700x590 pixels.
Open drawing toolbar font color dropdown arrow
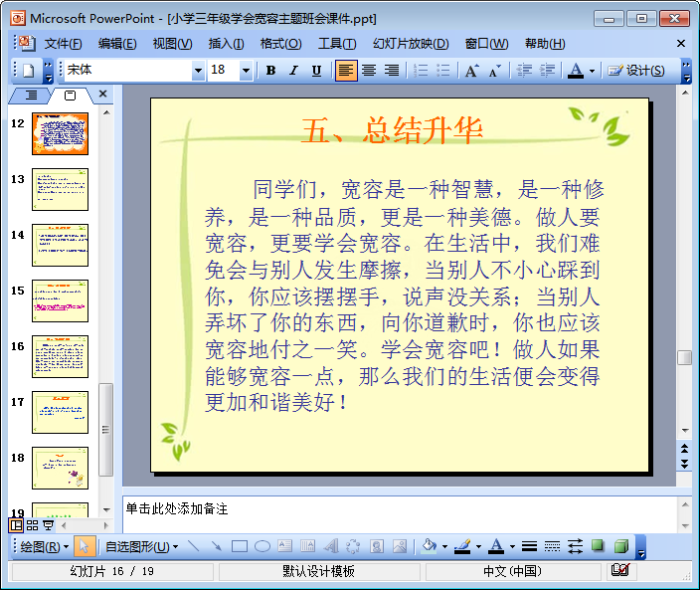pos(512,546)
